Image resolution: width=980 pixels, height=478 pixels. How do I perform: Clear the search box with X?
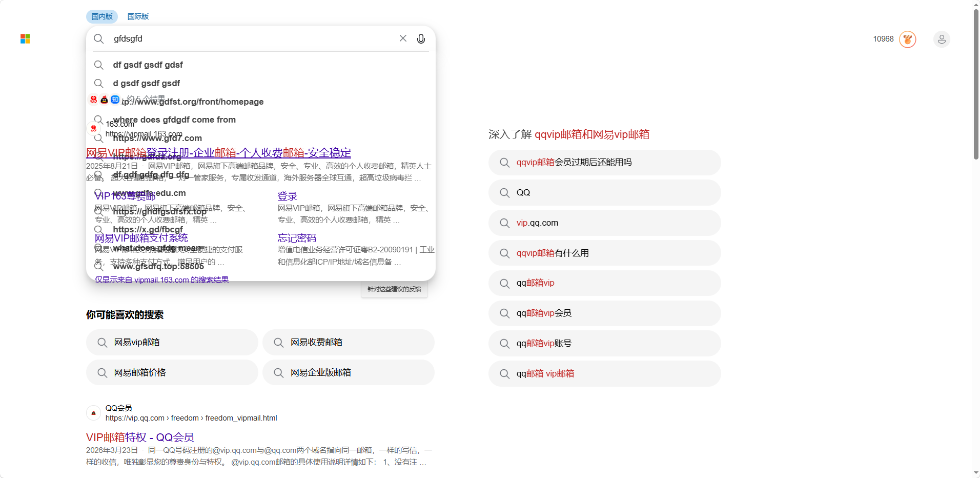click(x=403, y=38)
